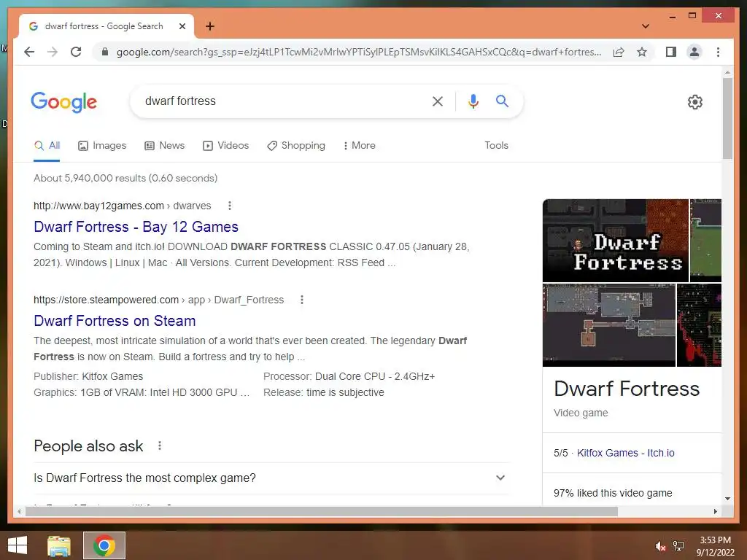747x560 pixels.
Task: Switch to Shopping results
Action: click(x=296, y=146)
